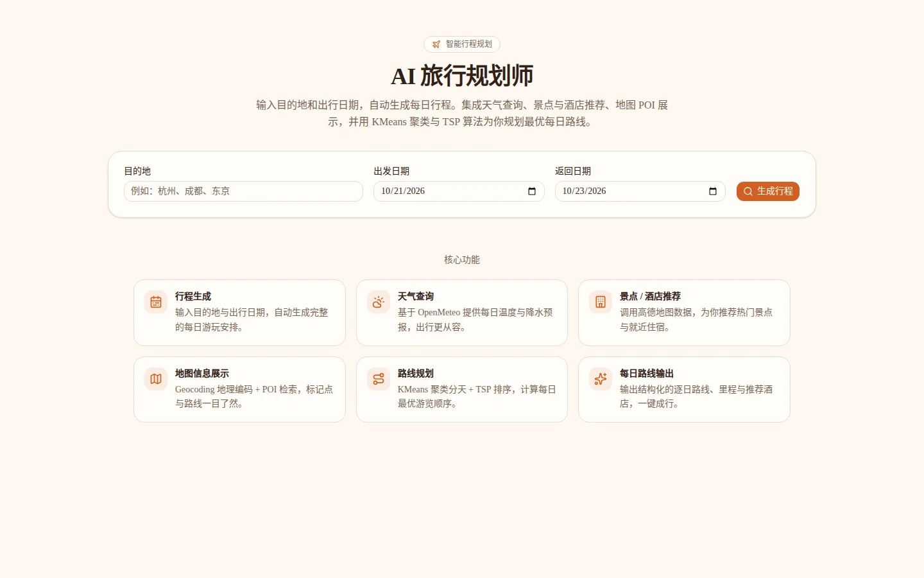Image resolution: width=924 pixels, height=578 pixels.
Task: Click the 目的地 field label
Action: click(137, 171)
